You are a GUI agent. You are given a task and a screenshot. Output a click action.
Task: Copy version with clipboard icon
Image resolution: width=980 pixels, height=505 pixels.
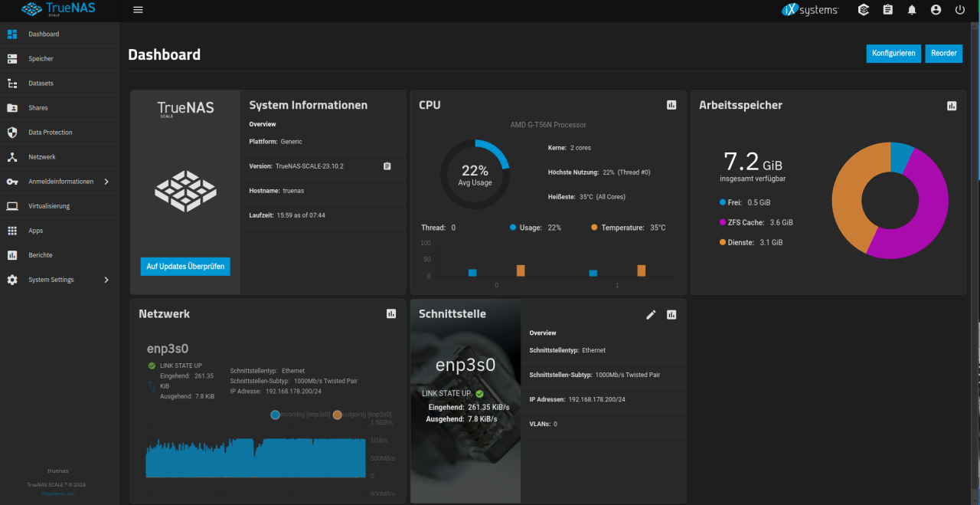tap(387, 166)
